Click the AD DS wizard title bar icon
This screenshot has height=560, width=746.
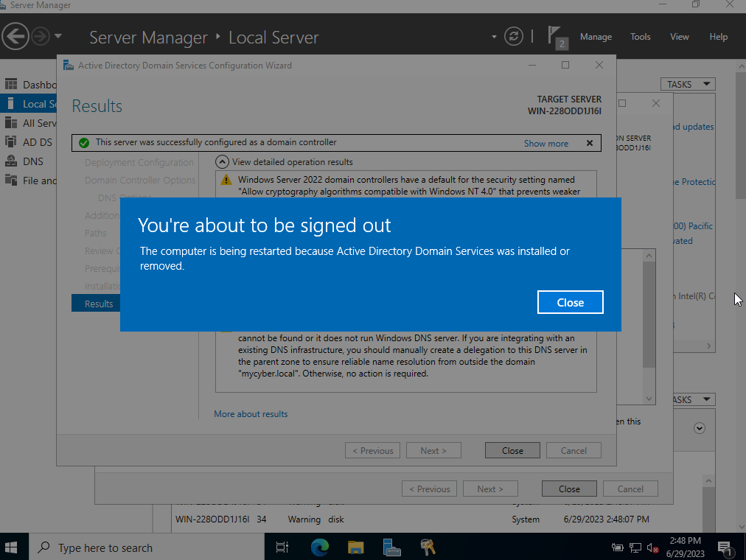pyautogui.click(x=69, y=66)
